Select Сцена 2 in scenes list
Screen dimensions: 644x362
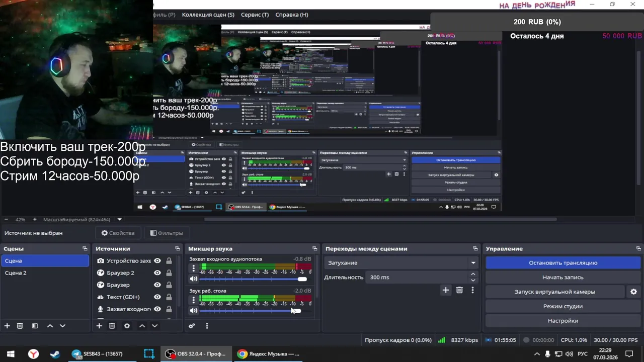45,273
